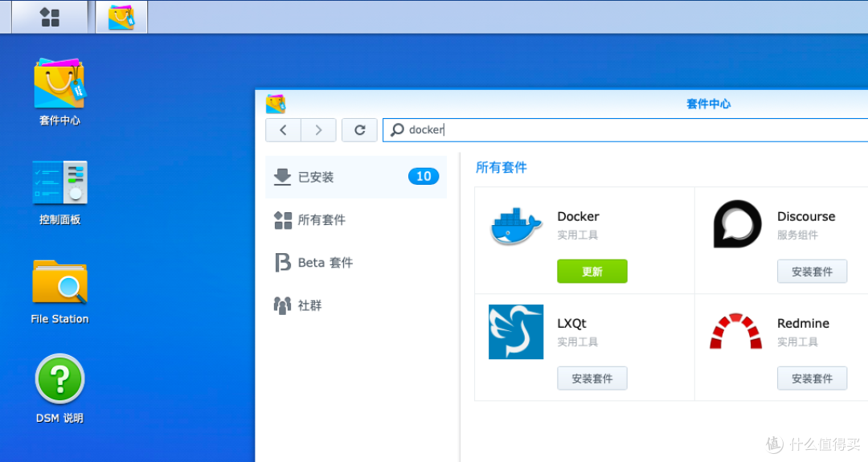Open the Redmine package title

tap(803, 323)
